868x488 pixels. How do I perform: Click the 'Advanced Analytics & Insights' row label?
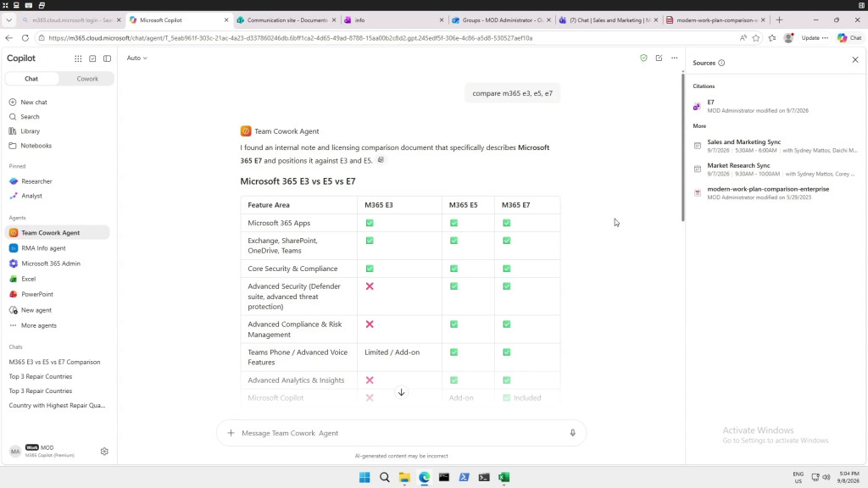pos(296,380)
